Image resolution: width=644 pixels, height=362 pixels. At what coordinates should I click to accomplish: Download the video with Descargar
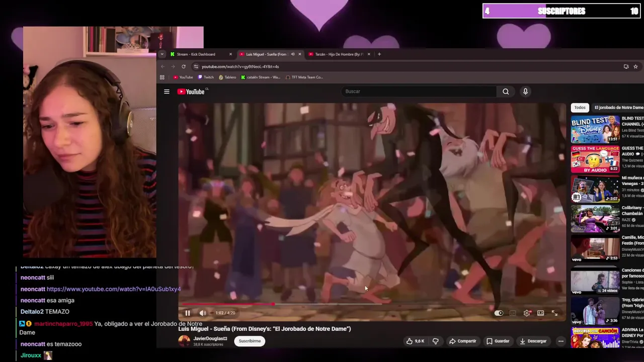[533, 341]
